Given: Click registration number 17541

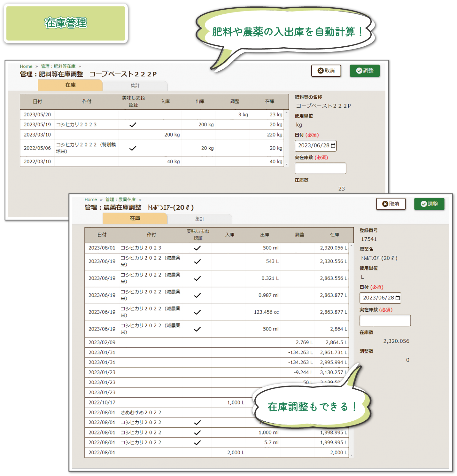Looking at the screenshot, I should 369,239.
